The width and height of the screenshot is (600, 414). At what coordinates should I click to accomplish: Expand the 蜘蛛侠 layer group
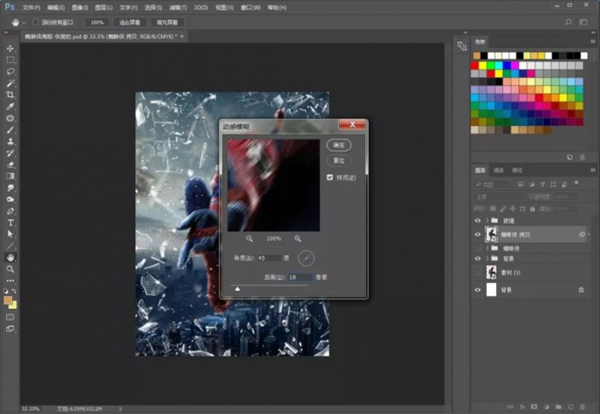click(x=487, y=246)
